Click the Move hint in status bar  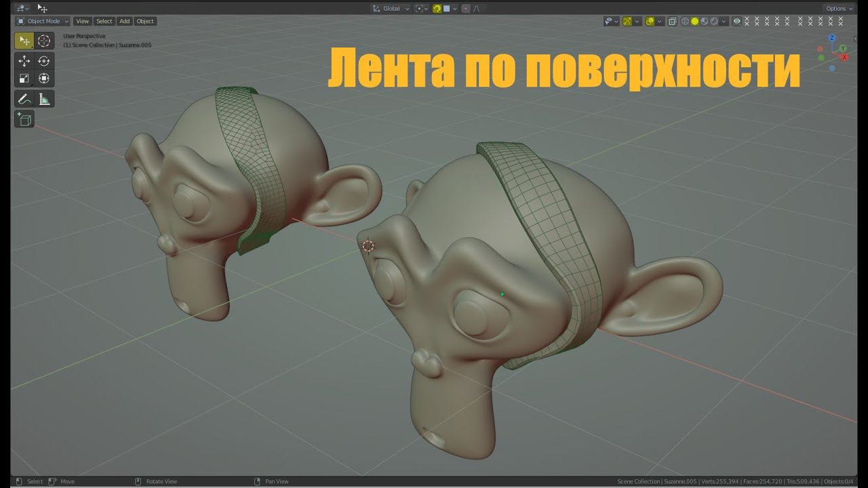[x=67, y=481]
